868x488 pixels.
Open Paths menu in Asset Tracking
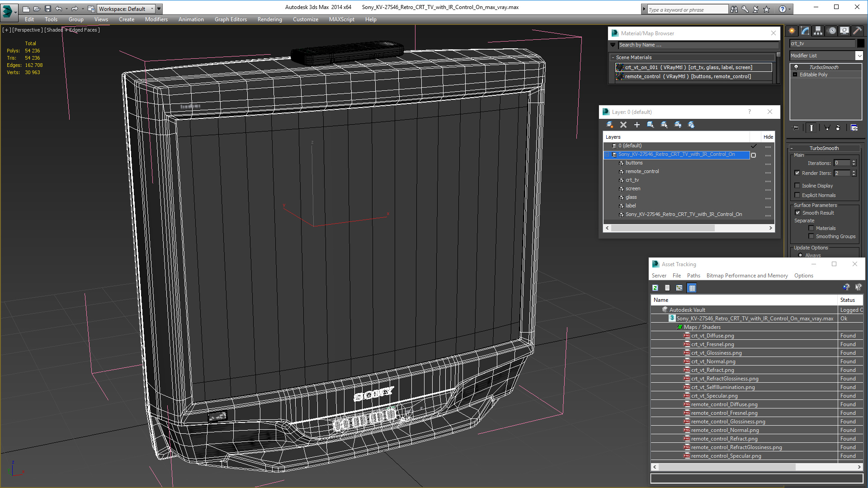pyautogui.click(x=693, y=276)
